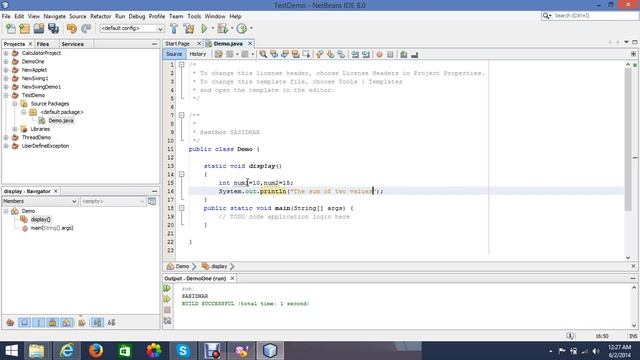Click the editor vertical scrollbar

628,139
